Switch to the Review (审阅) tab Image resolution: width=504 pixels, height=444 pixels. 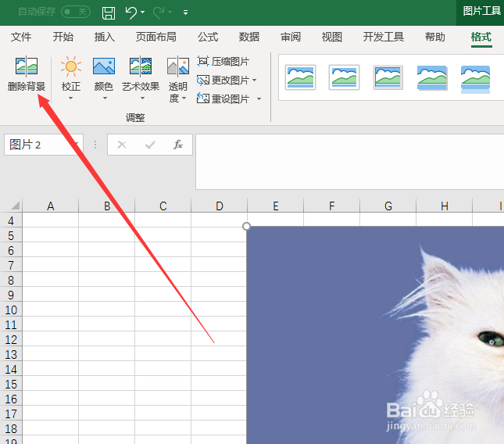[x=291, y=37]
